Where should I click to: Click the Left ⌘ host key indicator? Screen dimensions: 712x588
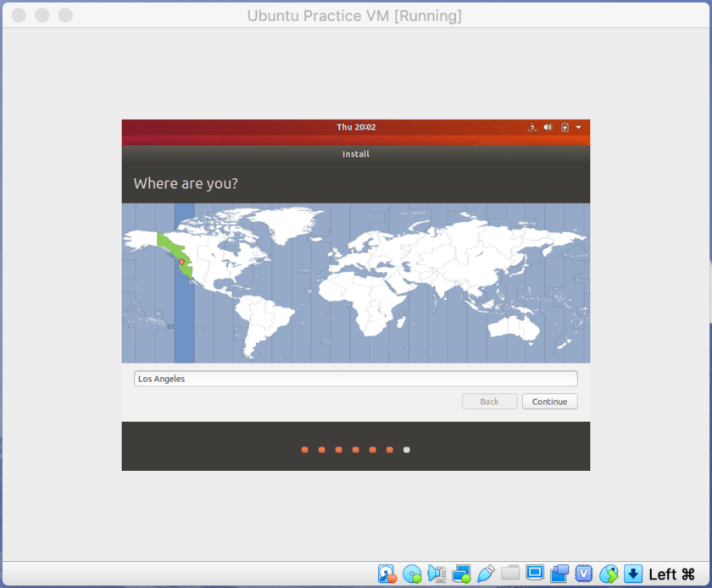(x=671, y=574)
